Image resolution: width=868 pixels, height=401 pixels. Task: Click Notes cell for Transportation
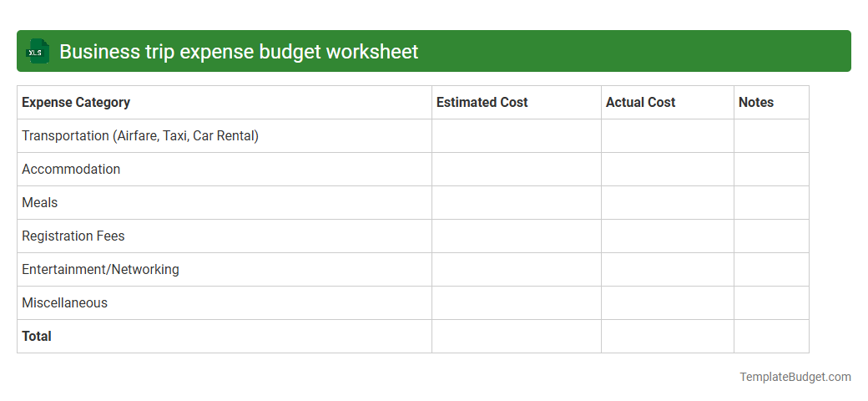tap(772, 135)
